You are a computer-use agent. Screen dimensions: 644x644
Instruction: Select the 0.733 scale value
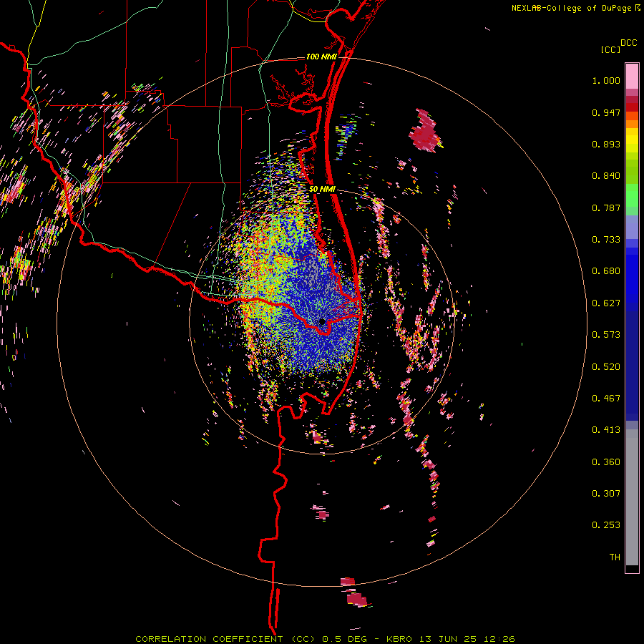coord(606,240)
